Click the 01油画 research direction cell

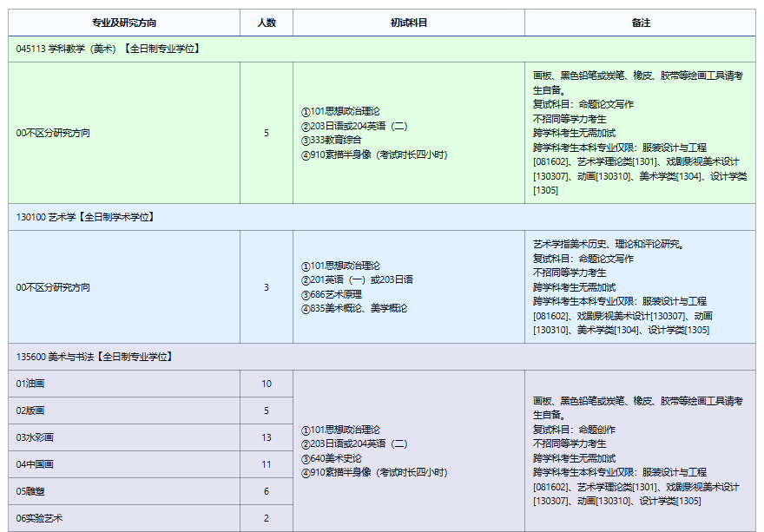click(x=30, y=384)
